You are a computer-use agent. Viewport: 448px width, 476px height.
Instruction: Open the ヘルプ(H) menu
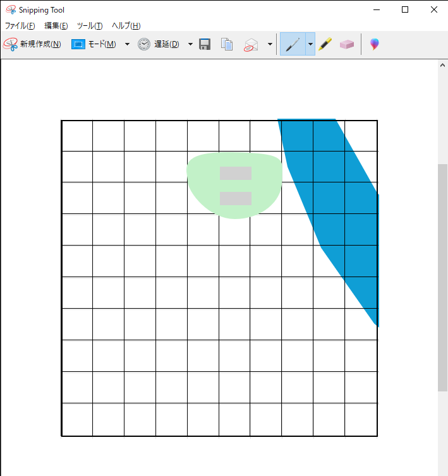point(126,26)
